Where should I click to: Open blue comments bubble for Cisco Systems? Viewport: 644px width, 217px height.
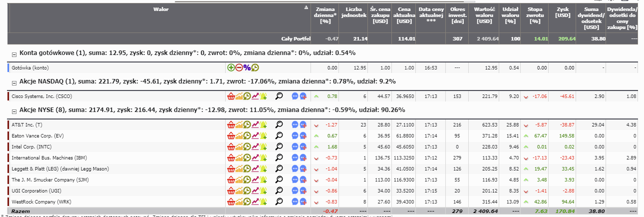tap(295, 96)
